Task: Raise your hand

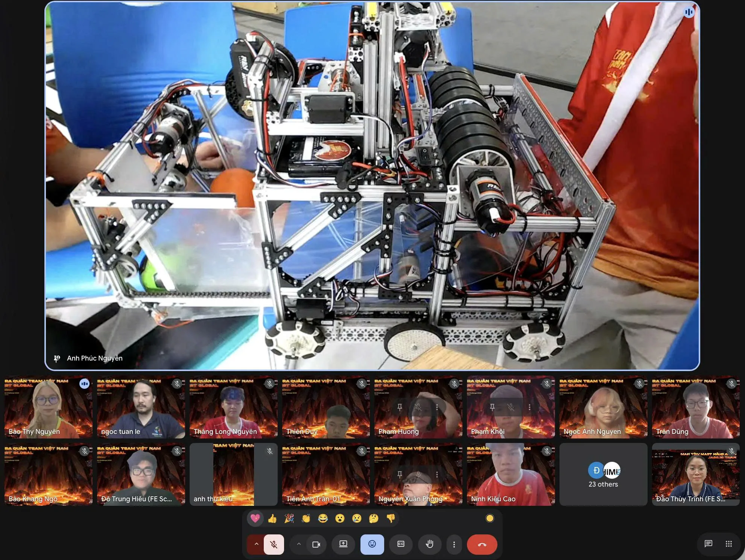Action: [x=429, y=544]
